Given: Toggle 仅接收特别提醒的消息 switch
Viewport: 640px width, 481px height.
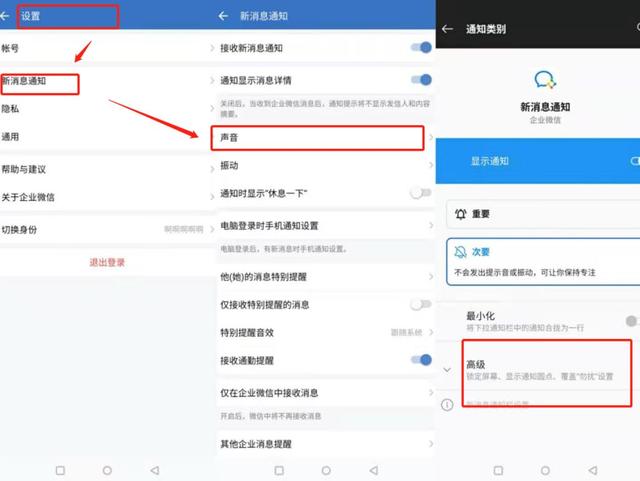Looking at the screenshot, I should (x=421, y=305).
